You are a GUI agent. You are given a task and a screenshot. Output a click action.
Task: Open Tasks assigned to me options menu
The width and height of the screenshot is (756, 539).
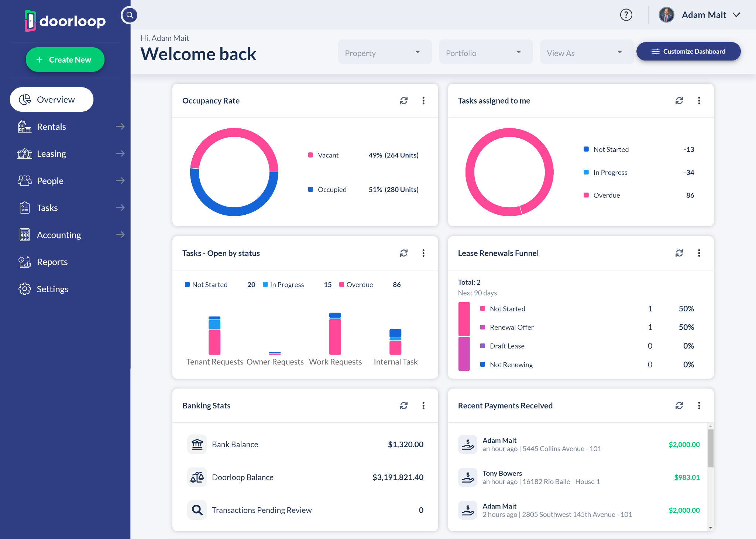(699, 100)
